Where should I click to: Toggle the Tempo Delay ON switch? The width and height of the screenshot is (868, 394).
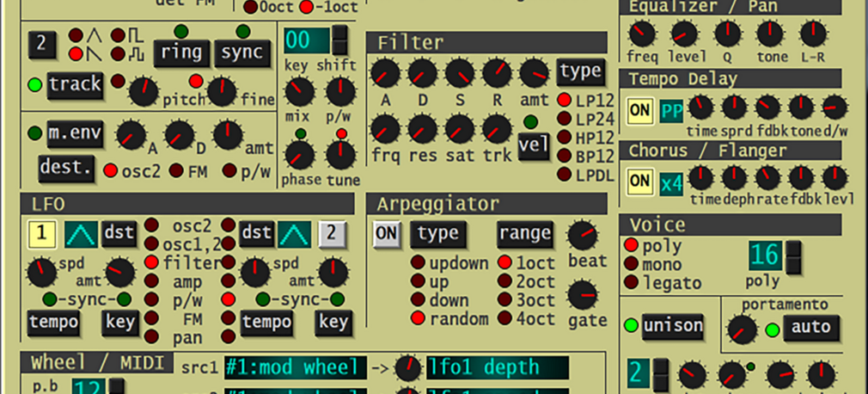tap(640, 110)
